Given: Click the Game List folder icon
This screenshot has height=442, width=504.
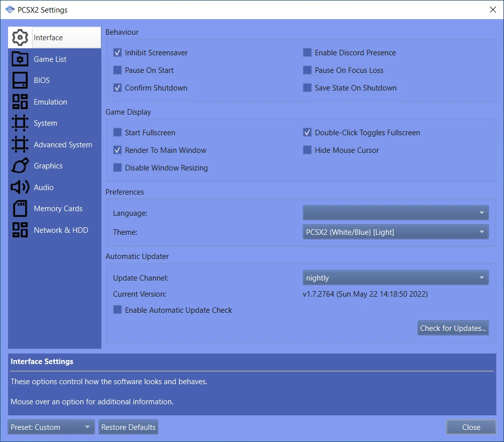Looking at the screenshot, I should (x=20, y=59).
